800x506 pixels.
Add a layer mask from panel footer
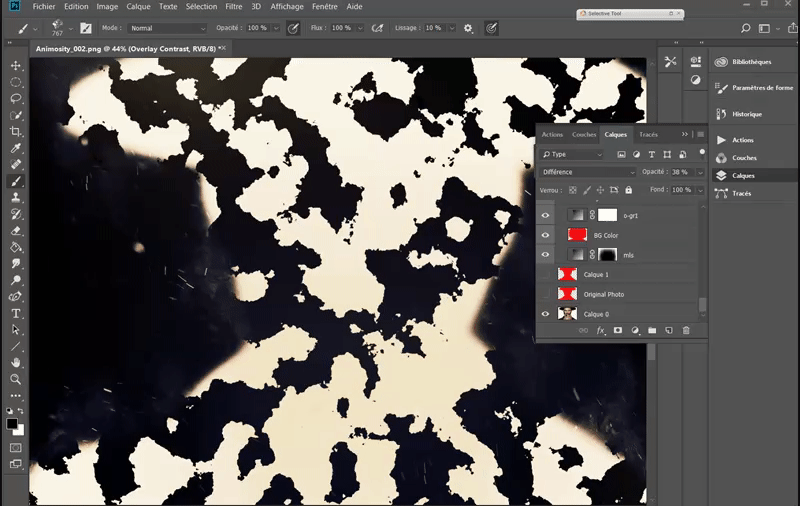click(618, 331)
